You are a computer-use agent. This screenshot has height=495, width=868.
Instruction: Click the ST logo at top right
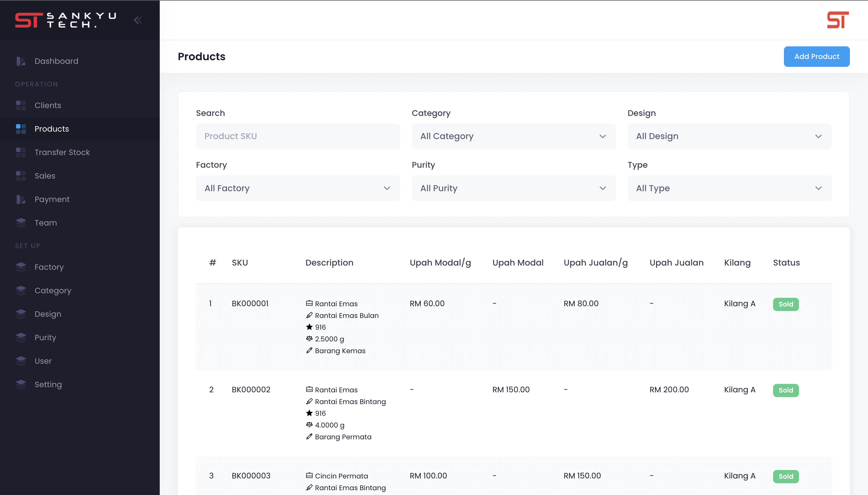(x=837, y=20)
